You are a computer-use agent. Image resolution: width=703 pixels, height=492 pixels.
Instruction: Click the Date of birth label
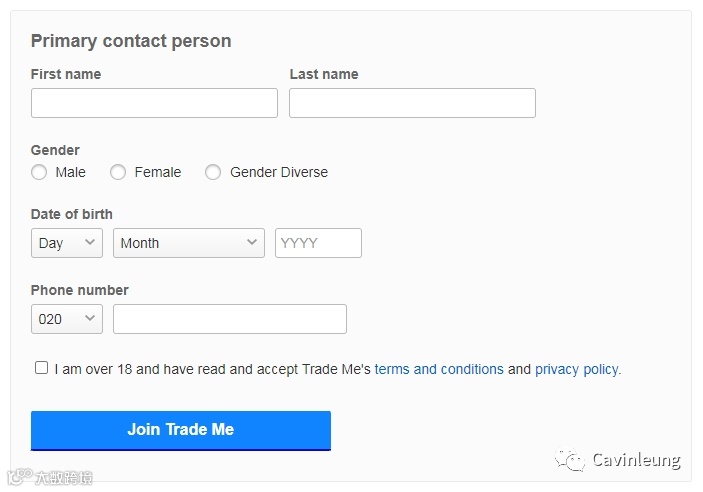[72, 214]
